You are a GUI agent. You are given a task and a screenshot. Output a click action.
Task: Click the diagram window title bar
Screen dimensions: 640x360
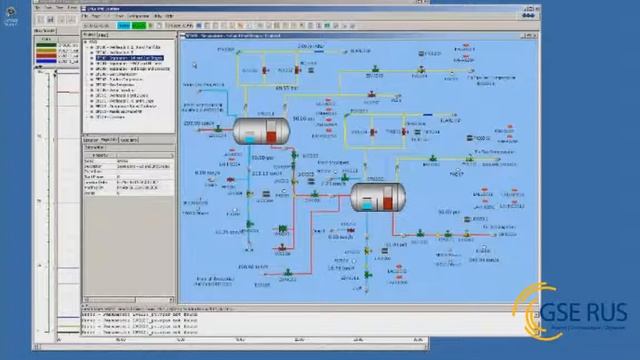tap(358, 36)
